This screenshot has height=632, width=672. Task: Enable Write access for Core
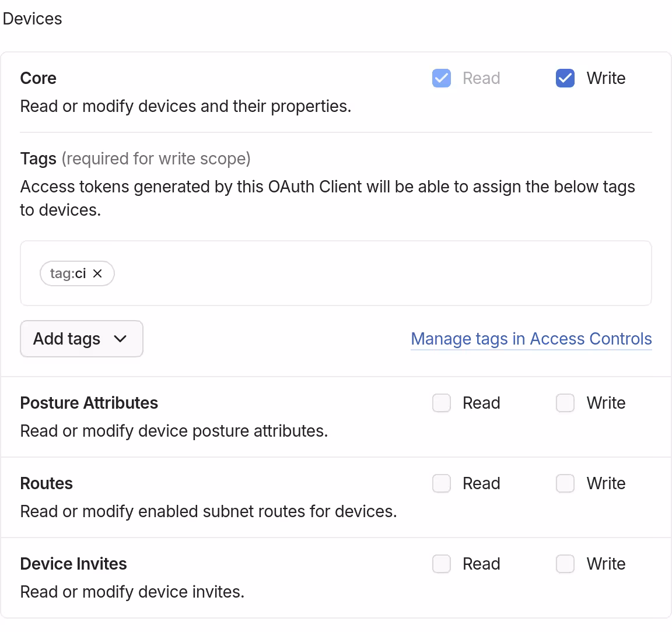pyautogui.click(x=565, y=78)
